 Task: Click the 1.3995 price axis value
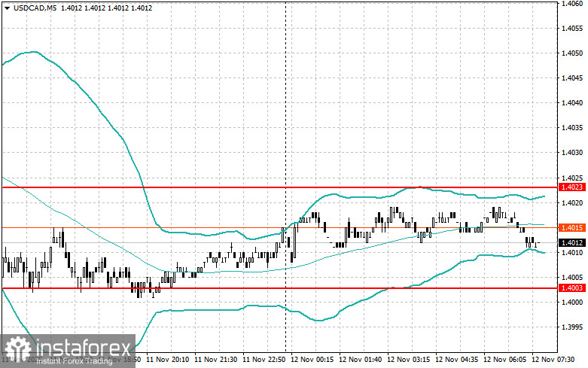click(572, 327)
